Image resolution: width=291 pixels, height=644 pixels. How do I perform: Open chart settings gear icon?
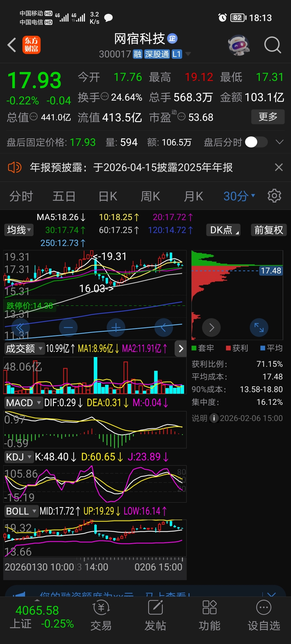[x=274, y=196]
